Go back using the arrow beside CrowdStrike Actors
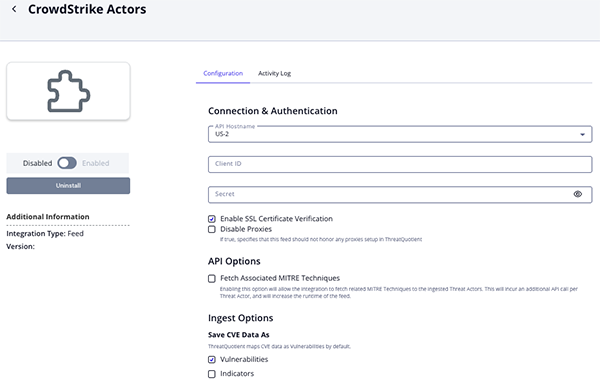This screenshot has width=600, height=387. pos(14,9)
